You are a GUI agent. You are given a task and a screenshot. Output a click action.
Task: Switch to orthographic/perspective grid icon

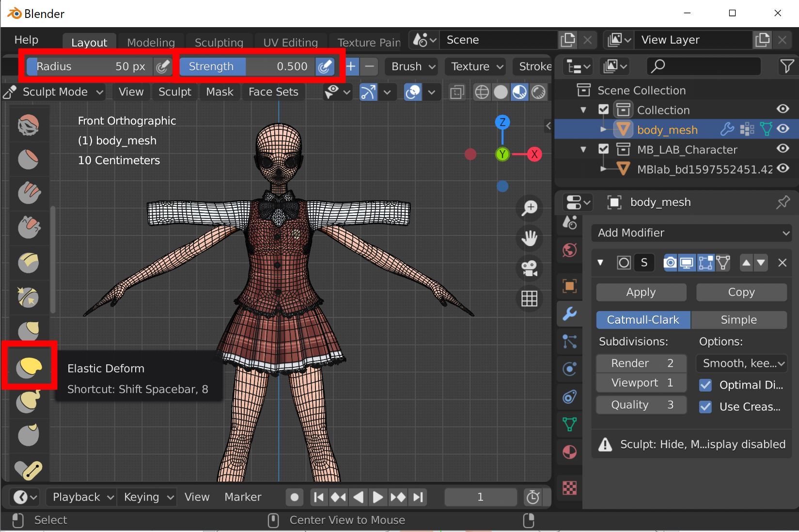[x=529, y=298]
